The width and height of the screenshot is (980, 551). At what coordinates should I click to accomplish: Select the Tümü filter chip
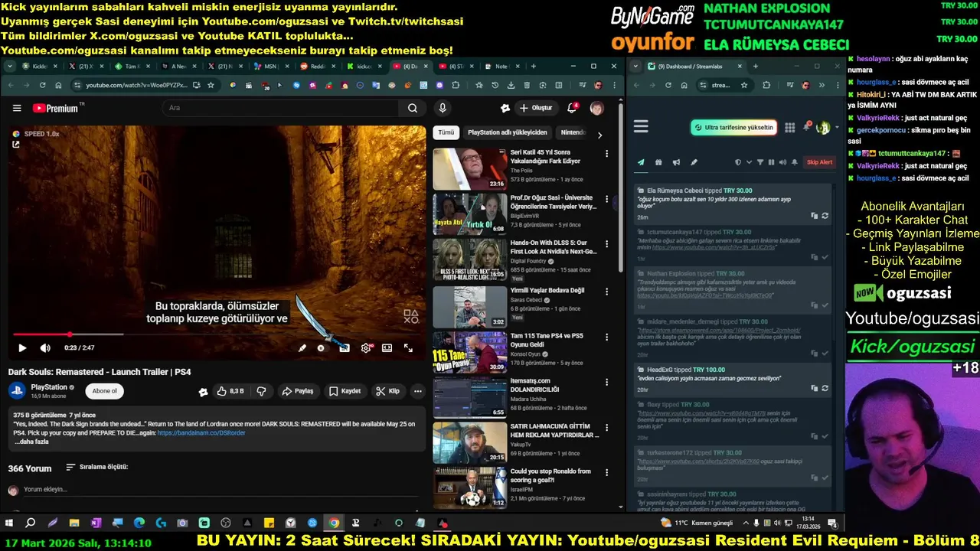(x=446, y=132)
